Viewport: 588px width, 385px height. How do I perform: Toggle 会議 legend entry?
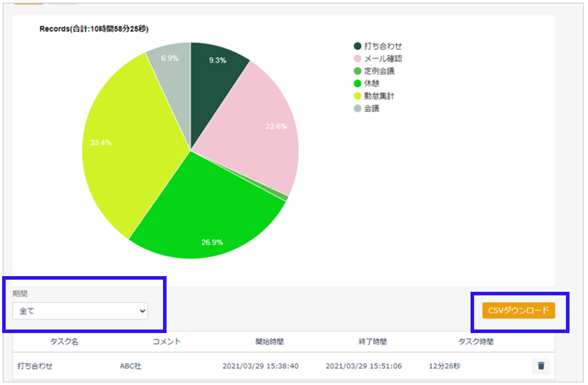(367, 108)
